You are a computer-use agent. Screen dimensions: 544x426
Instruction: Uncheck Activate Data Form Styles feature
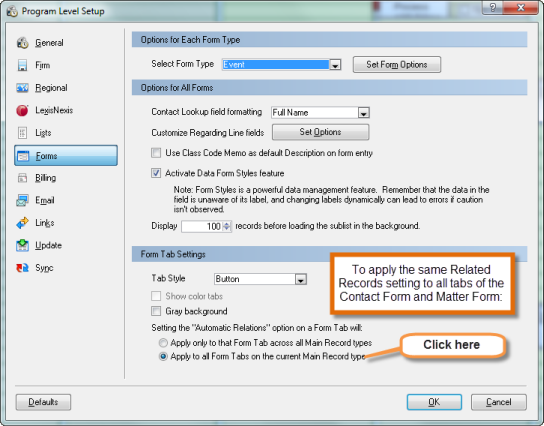click(156, 173)
